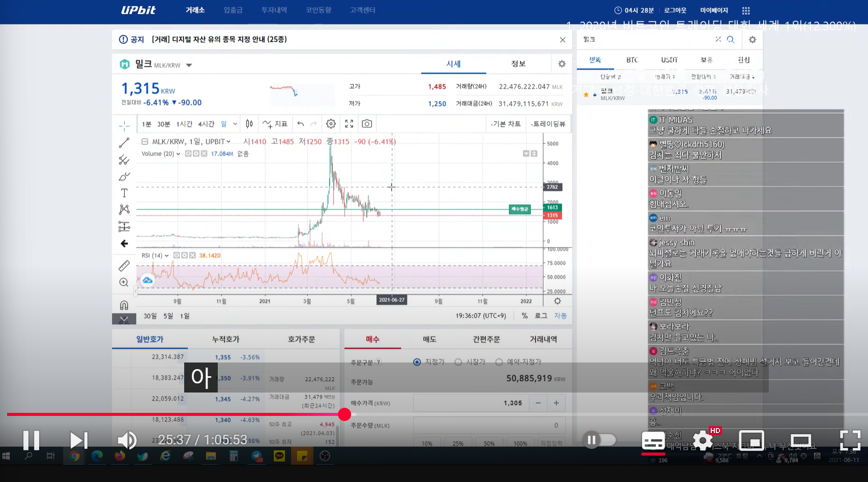This screenshot has height=482, width=868.
Task: Switch to the 누적호가 tab
Action: [x=225, y=339]
